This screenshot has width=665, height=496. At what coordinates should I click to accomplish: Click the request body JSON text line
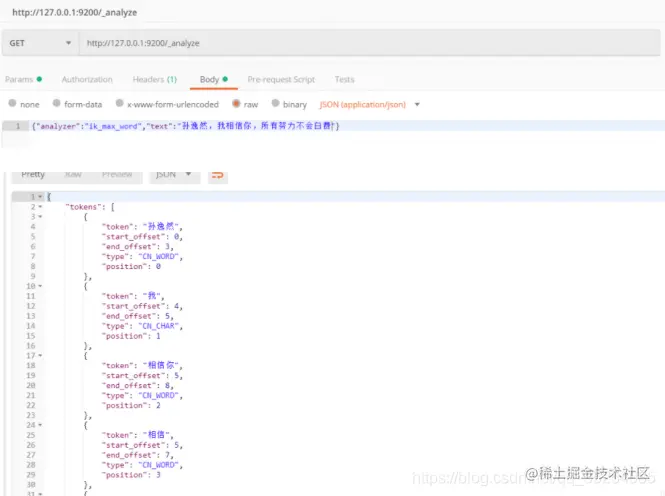coord(185,126)
